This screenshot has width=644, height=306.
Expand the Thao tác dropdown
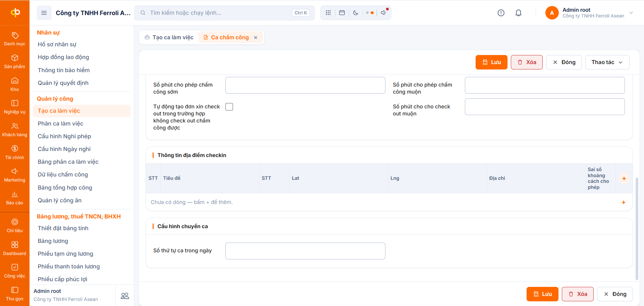[607, 62]
